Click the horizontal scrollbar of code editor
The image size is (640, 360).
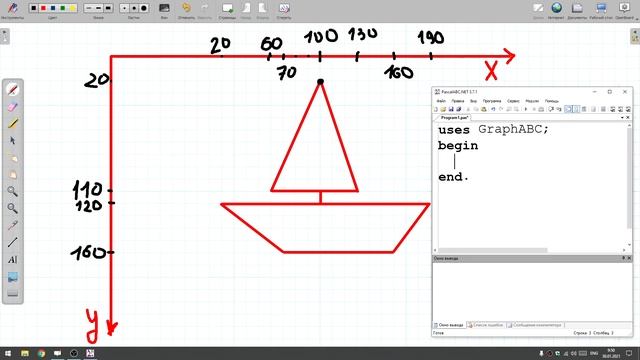coord(493,250)
